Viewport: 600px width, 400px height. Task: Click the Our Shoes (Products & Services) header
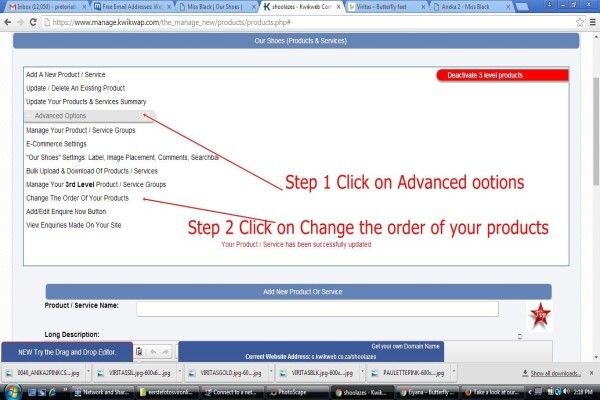coord(296,41)
